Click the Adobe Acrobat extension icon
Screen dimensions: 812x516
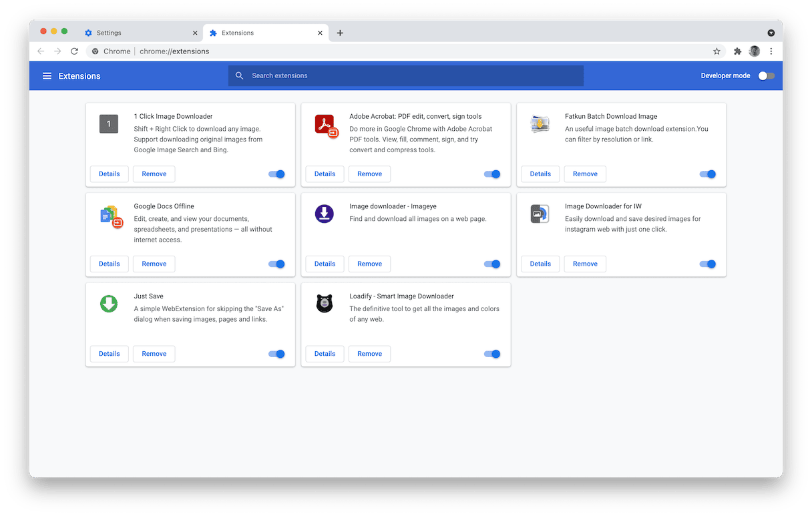(326, 125)
